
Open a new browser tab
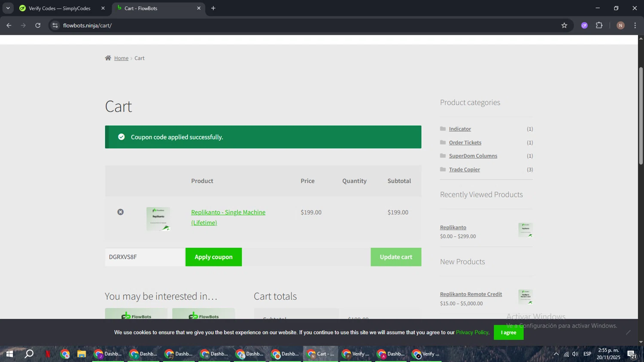click(x=213, y=8)
